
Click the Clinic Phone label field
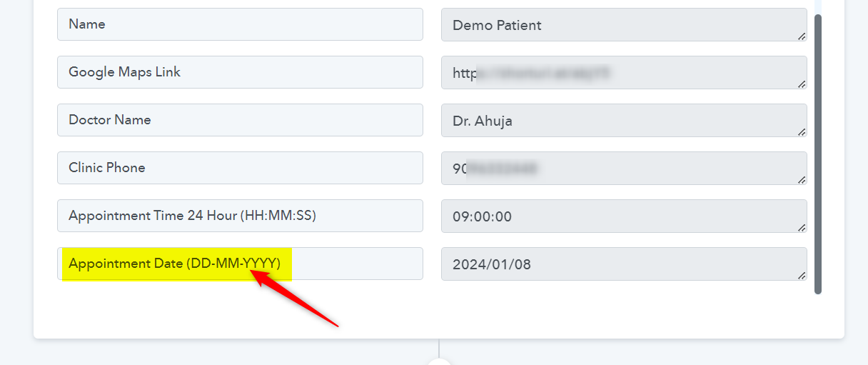pyautogui.click(x=240, y=168)
